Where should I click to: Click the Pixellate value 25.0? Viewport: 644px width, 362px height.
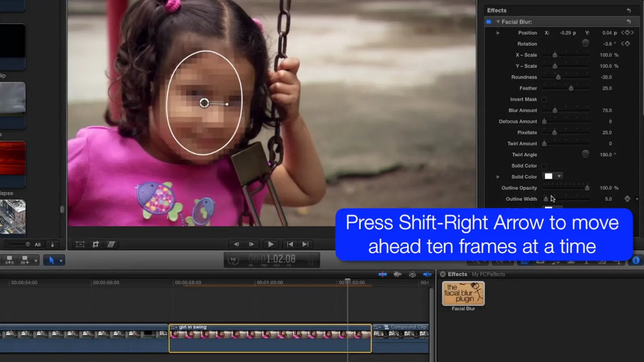coord(607,132)
